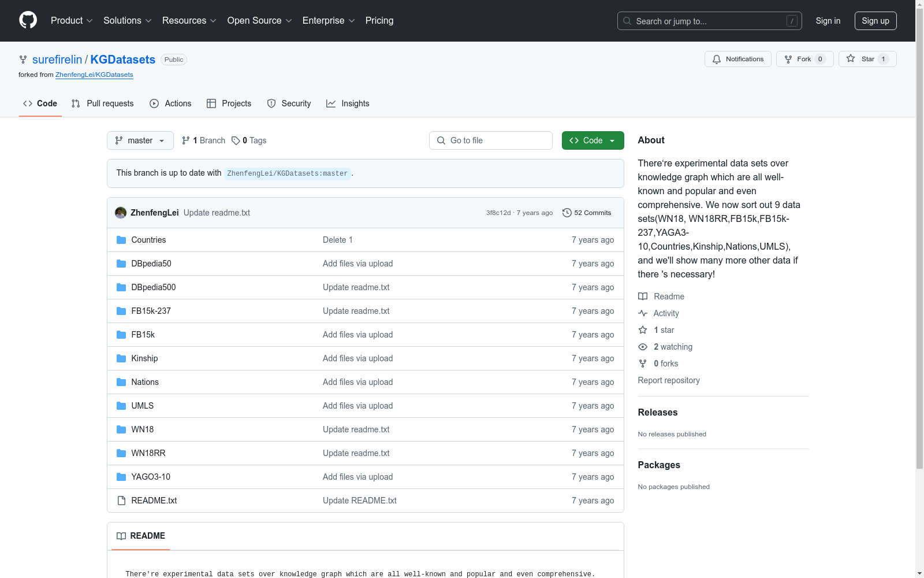Expand the Product menu

click(x=72, y=20)
